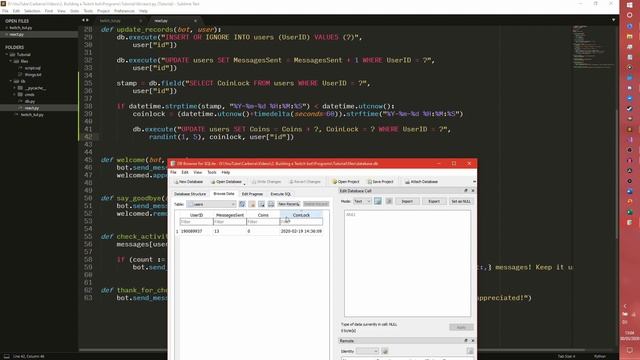640x360 pixels.
Task: Open the Open Database recent files arrow
Action: tap(244, 183)
